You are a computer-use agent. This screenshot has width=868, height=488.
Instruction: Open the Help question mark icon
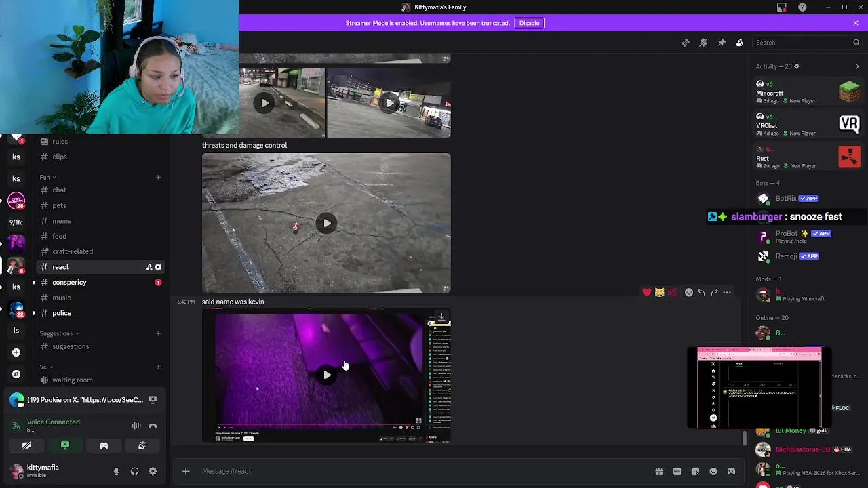pos(802,7)
